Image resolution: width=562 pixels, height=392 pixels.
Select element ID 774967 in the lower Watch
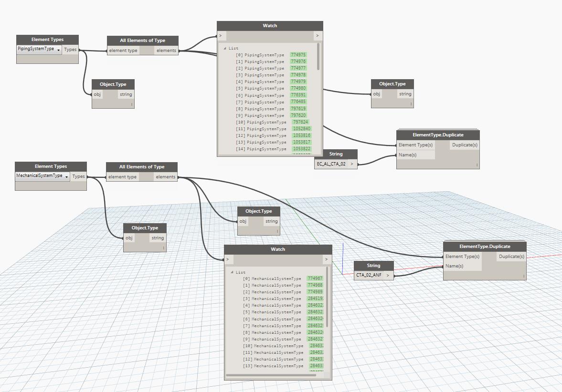point(315,279)
